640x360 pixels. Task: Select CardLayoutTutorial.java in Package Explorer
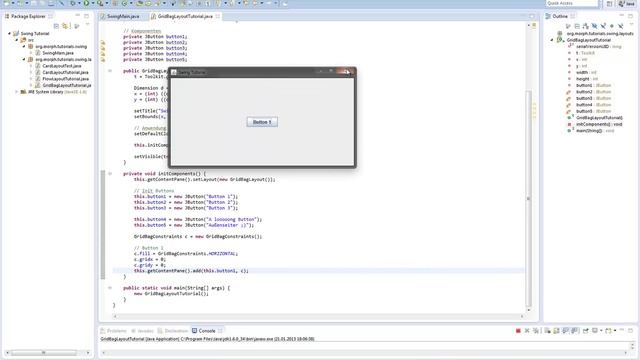(65, 72)
